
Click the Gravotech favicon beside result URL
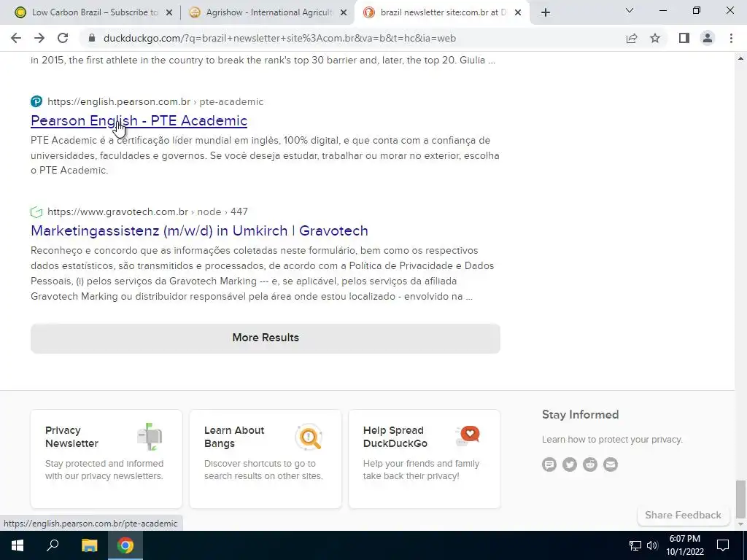pos(36,212)
